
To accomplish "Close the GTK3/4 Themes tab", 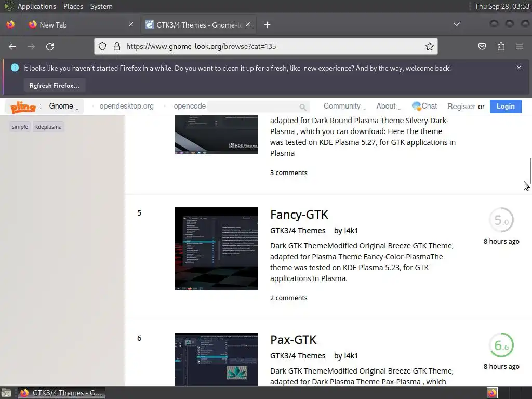I will [248, 24].
